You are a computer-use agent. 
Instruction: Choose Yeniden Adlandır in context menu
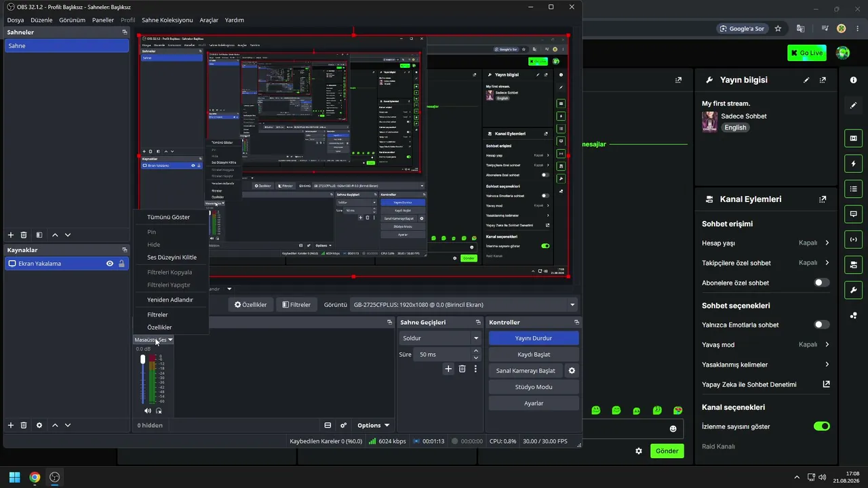[171, 300]
